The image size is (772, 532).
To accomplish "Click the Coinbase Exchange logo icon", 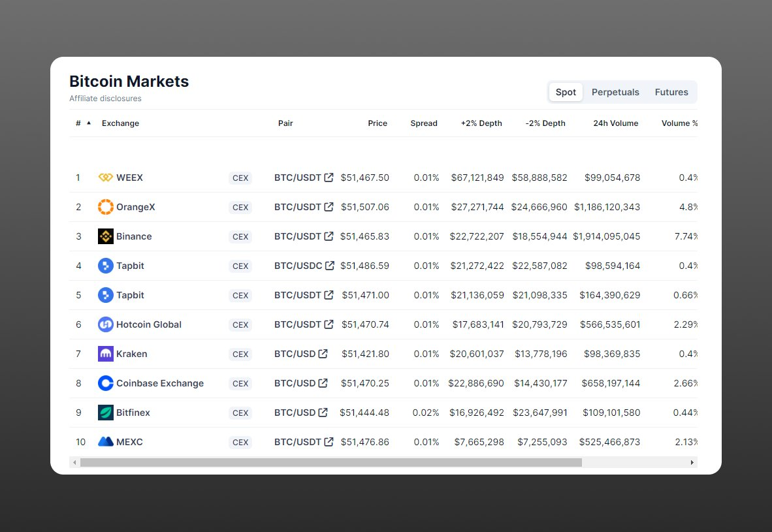I will coord(105,383).
